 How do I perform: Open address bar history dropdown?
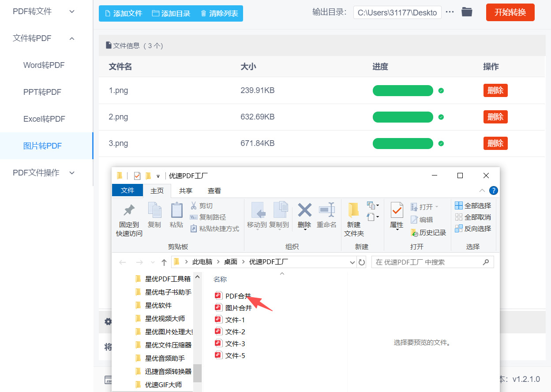point(352,262)
